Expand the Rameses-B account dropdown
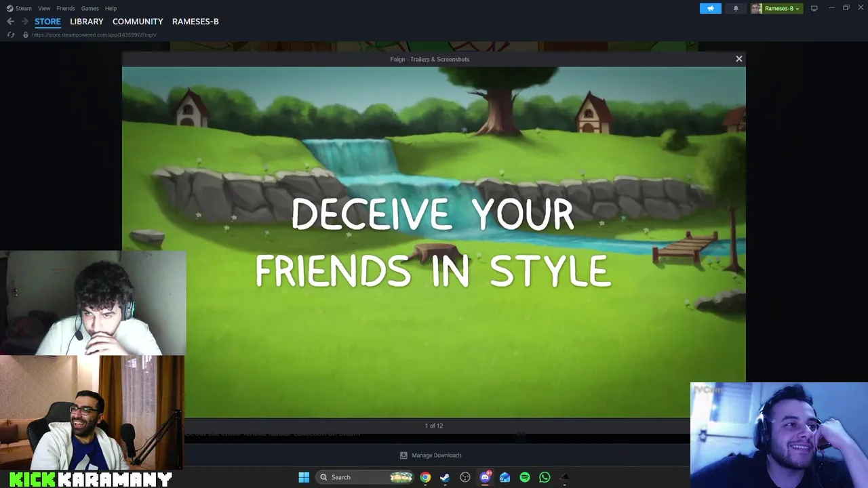The width and height of the screenshot is (868, 488). coord(782,8)
